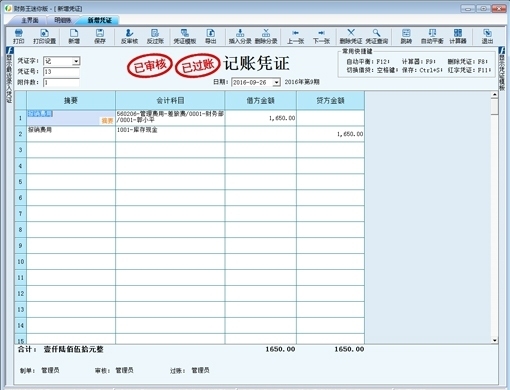Click the 凭证号 input field
The width and height of the screenshot is (510, 390).
pos(61,72)
